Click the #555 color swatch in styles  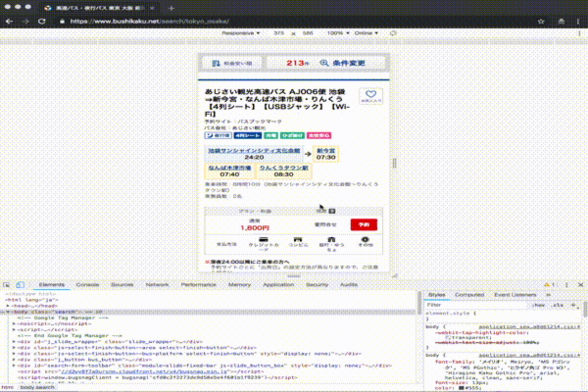[461, 387]
